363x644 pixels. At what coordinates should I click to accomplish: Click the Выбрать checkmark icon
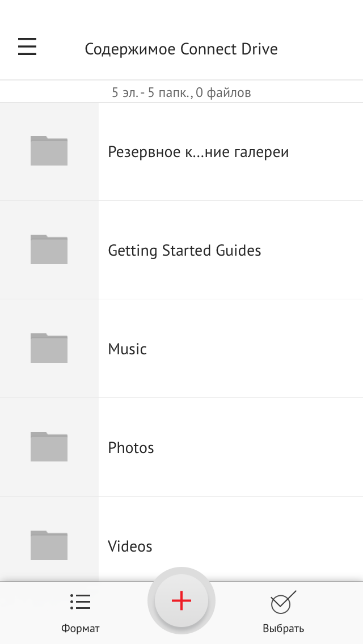[x=283, y=602]
